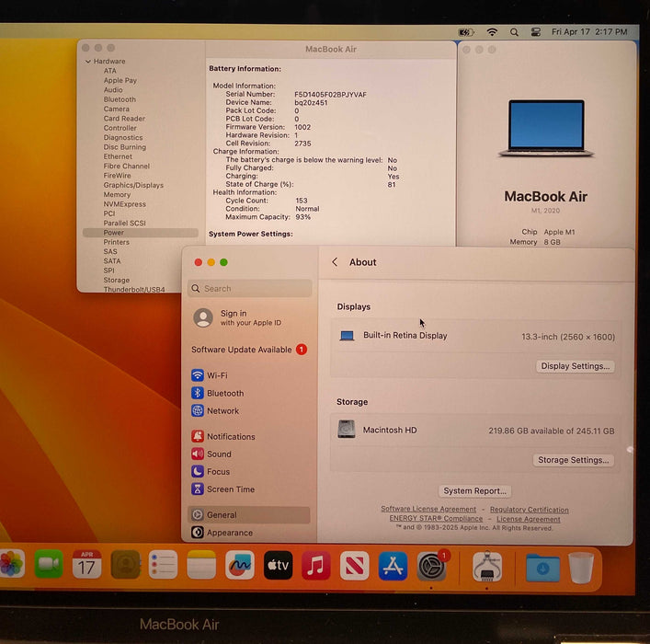
Task: Select Ethernet in hardware list
Action: pyautogui.click(x=118, y=156)
